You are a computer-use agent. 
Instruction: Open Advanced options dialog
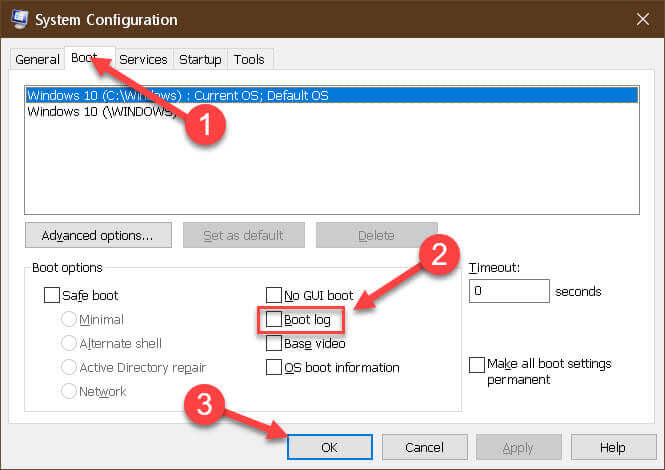98,235
